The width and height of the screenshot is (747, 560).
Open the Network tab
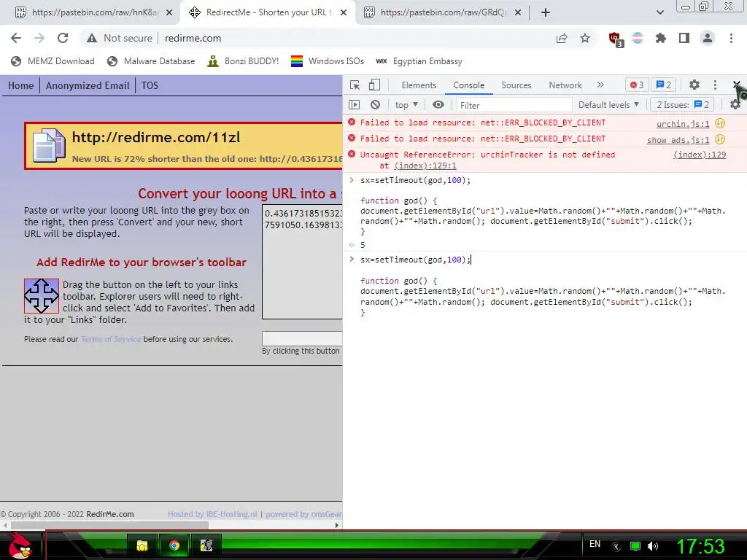tap(565, 85)
